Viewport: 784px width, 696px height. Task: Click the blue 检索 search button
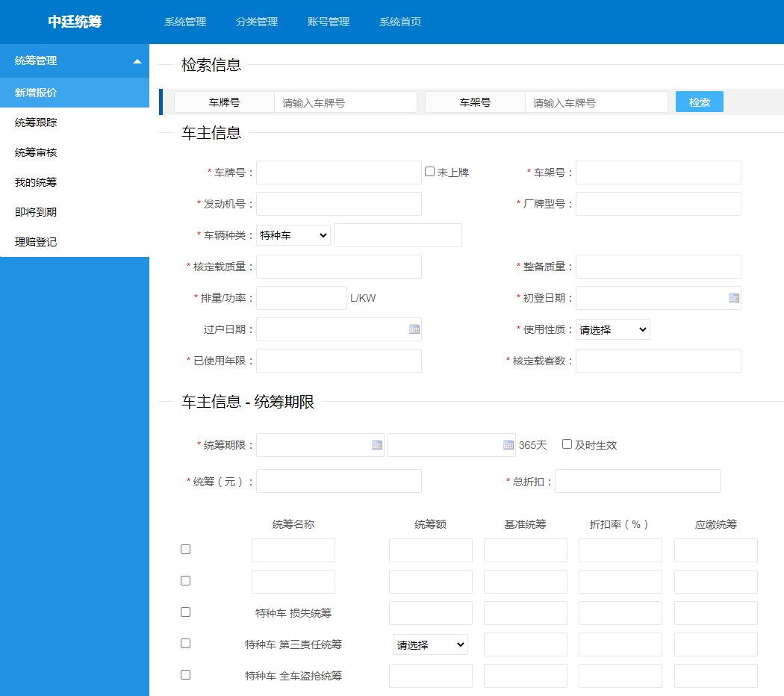699,102
